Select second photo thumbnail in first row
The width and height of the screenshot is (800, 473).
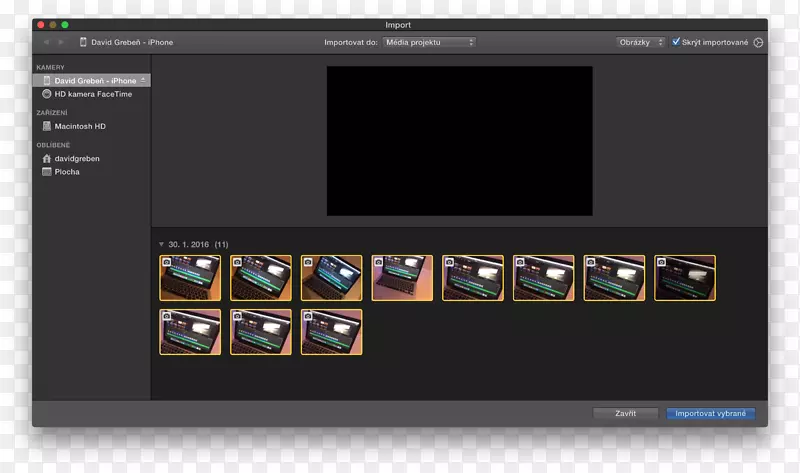coord(261,278)
